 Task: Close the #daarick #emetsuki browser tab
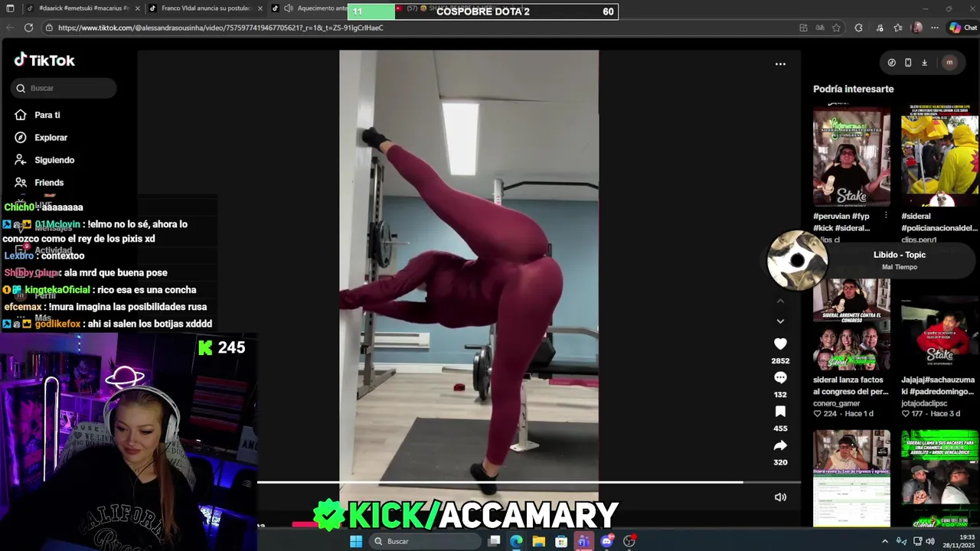point(138,8)
